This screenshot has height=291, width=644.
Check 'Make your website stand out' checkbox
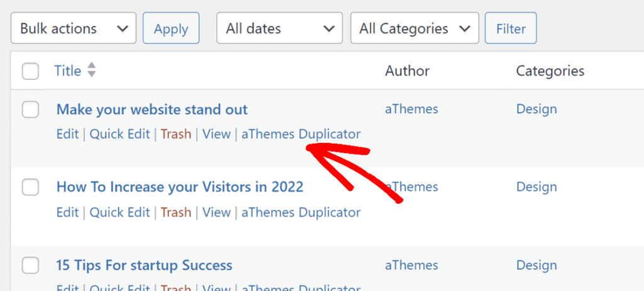point(30,110)
